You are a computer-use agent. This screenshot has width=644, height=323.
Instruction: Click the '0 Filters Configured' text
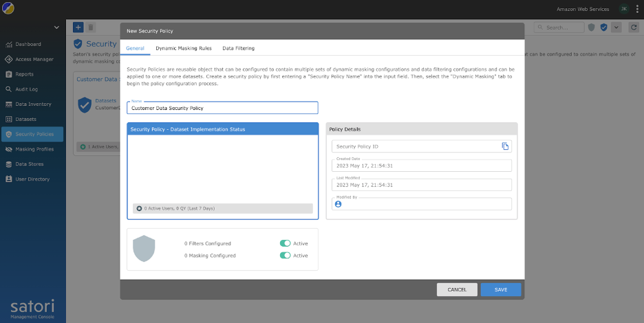click(x=207, y=243)
